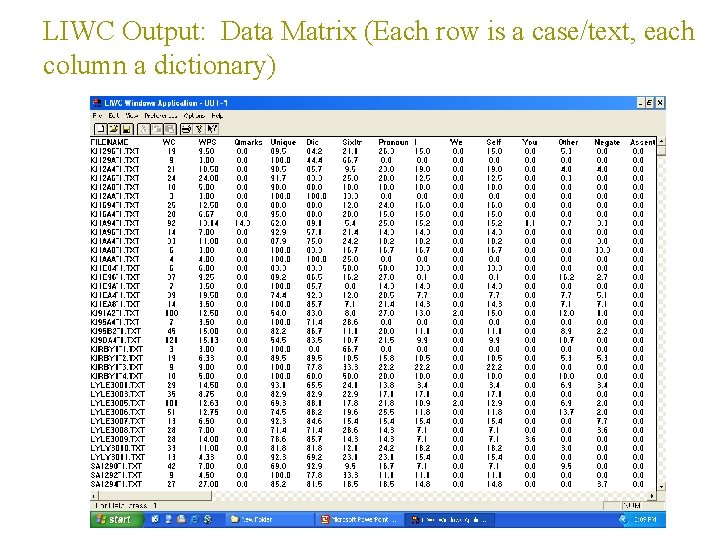
Task: Click the Sixltr column header
Action: tap(352, 142)
